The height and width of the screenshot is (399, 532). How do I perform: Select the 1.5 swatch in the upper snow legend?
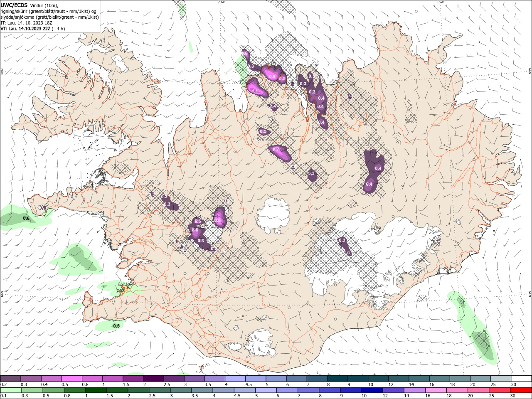pos(133,379)
